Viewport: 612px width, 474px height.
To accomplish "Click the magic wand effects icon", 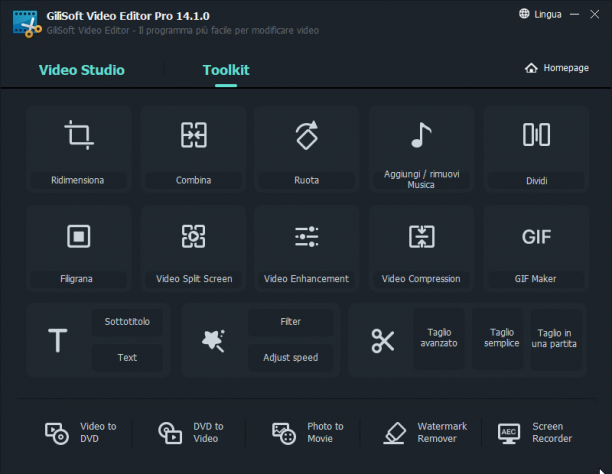I will pyautogui.click(x=213, y=341).
